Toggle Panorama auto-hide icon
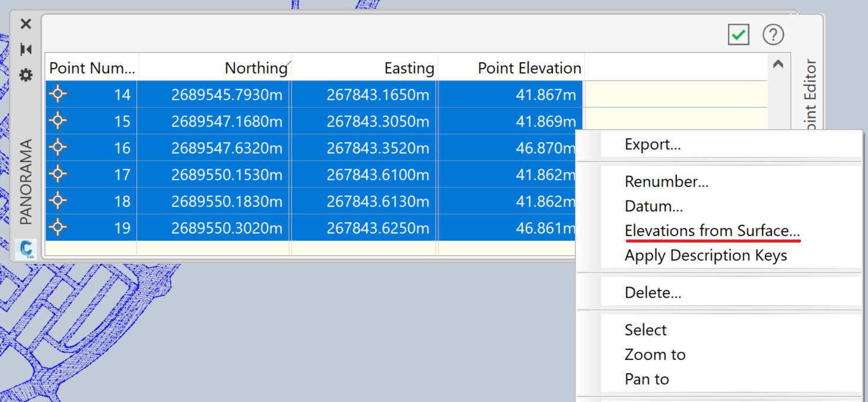This screenshot has width=868, height=402. 26,49
